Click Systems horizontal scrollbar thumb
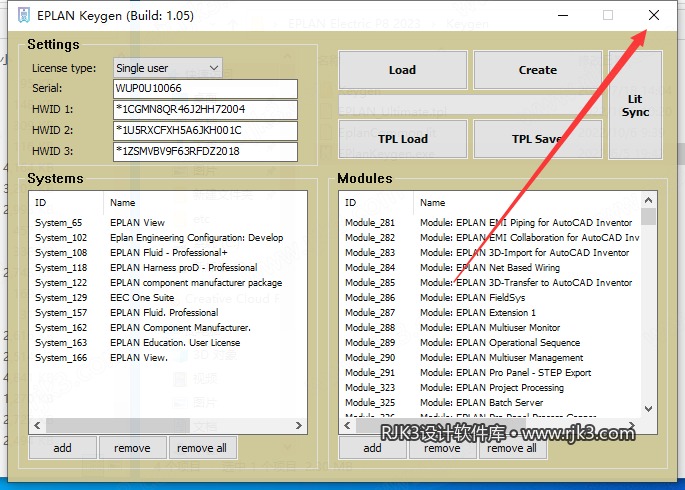 pos(118,425)
